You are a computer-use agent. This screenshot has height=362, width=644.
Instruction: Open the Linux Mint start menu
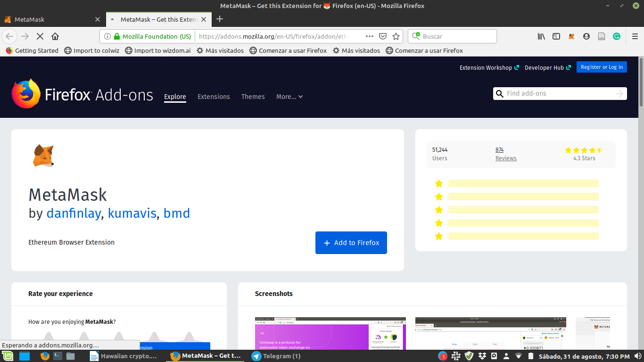tap(8, 356)
